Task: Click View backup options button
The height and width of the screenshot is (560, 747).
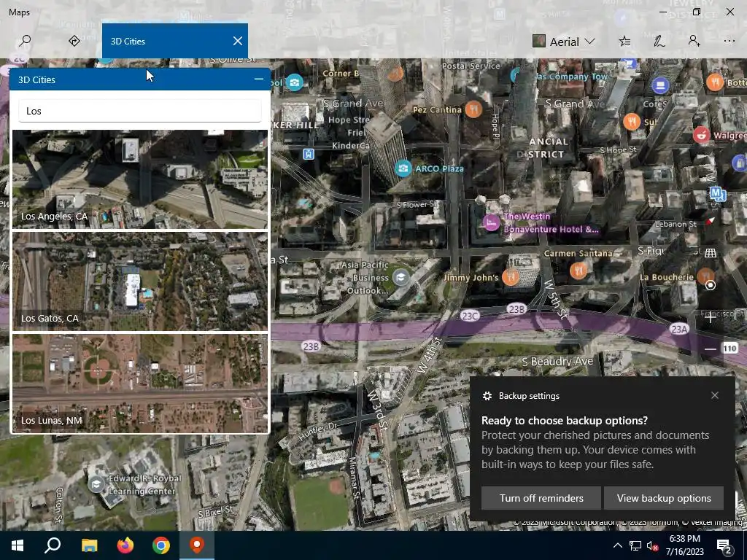Action: 664,498
